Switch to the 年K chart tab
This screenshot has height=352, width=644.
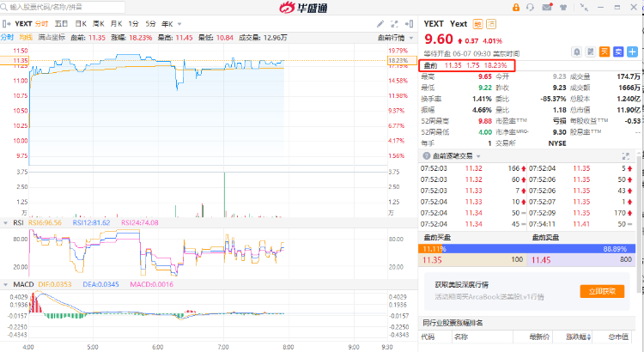(167, 24)
